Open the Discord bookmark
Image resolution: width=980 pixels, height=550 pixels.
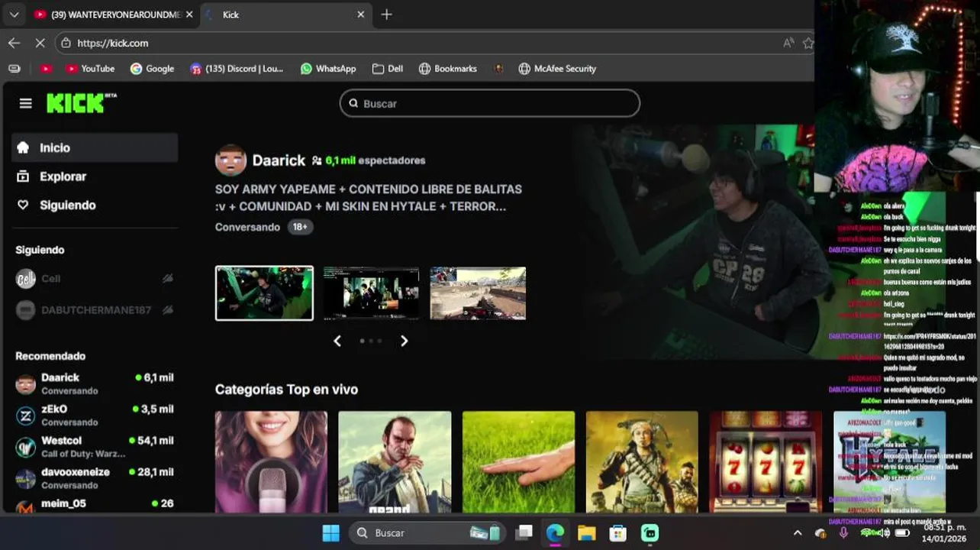tap(237, 69)
